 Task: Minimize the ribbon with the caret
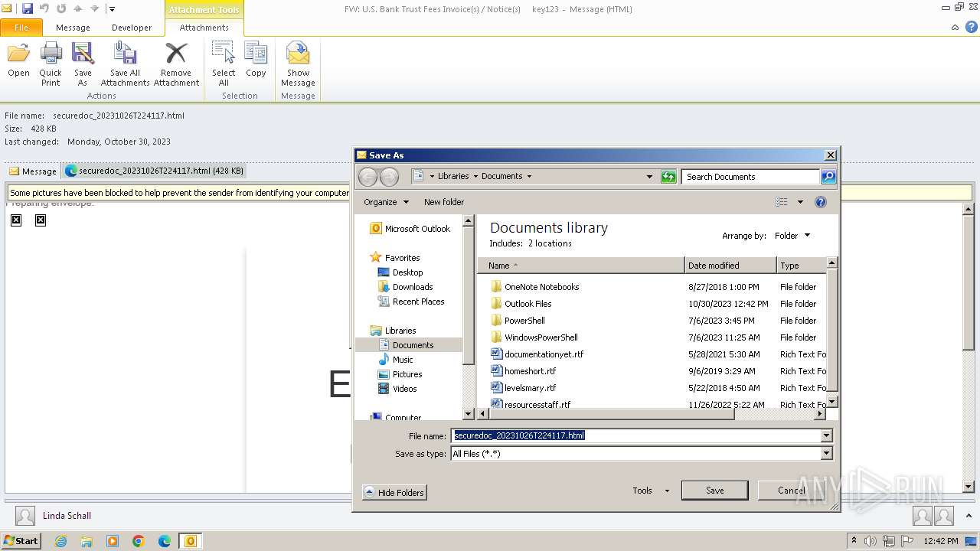955,27
